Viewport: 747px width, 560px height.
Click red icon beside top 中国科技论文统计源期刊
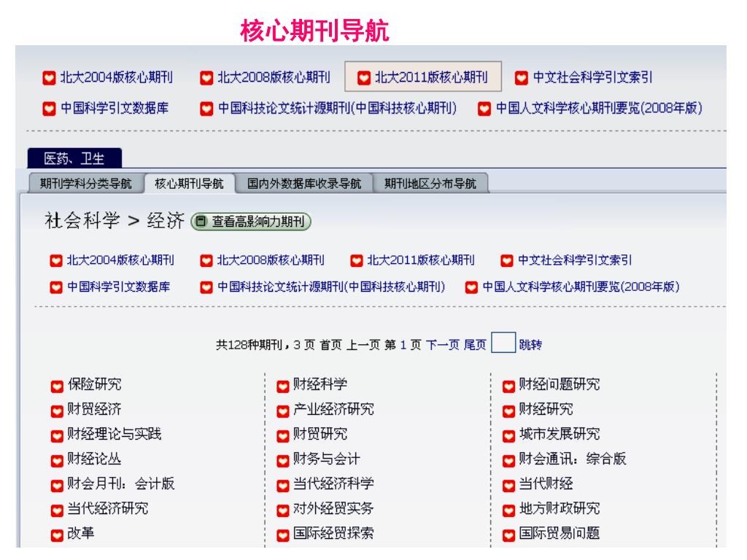[x=206, y=109]
